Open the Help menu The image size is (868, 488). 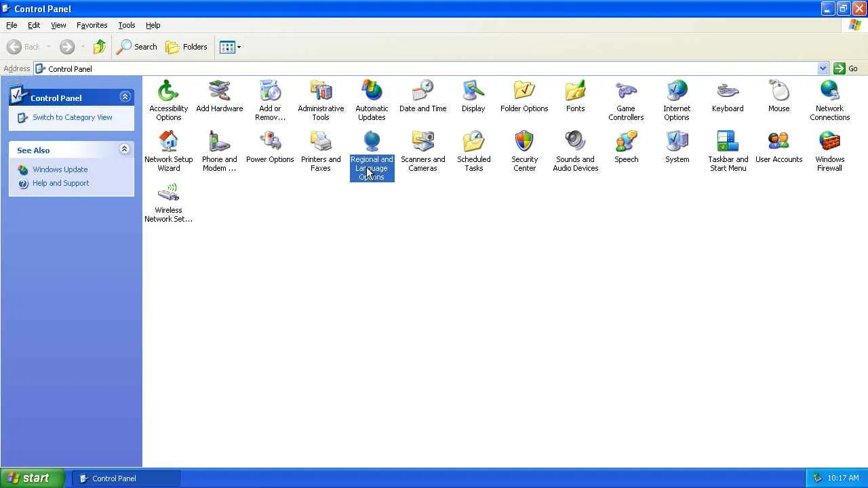153,25
